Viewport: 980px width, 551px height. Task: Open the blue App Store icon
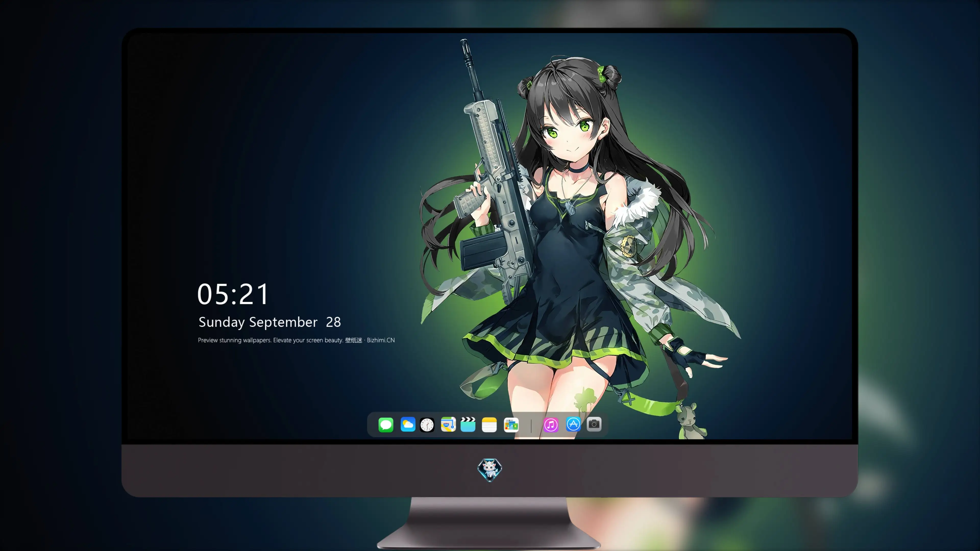pyautogui.click(x=573, y=424)
